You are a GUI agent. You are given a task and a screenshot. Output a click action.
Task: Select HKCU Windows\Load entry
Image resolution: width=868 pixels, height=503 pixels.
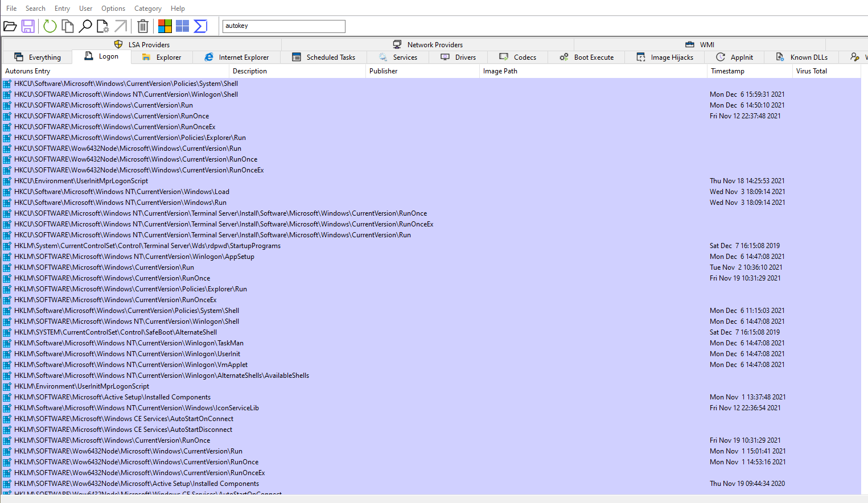point(431,192)
